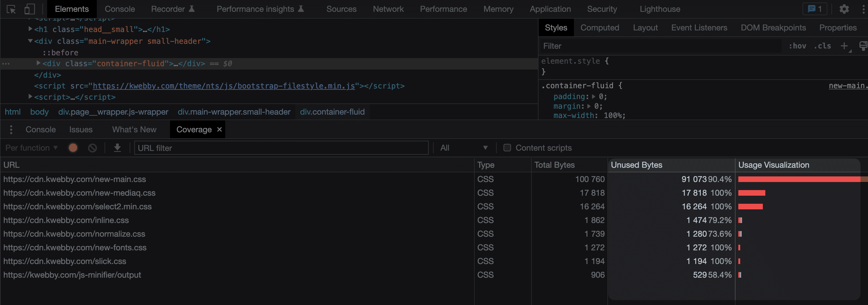
Task: Toggle the device toolbar icon
Action: tap(30, 9)
